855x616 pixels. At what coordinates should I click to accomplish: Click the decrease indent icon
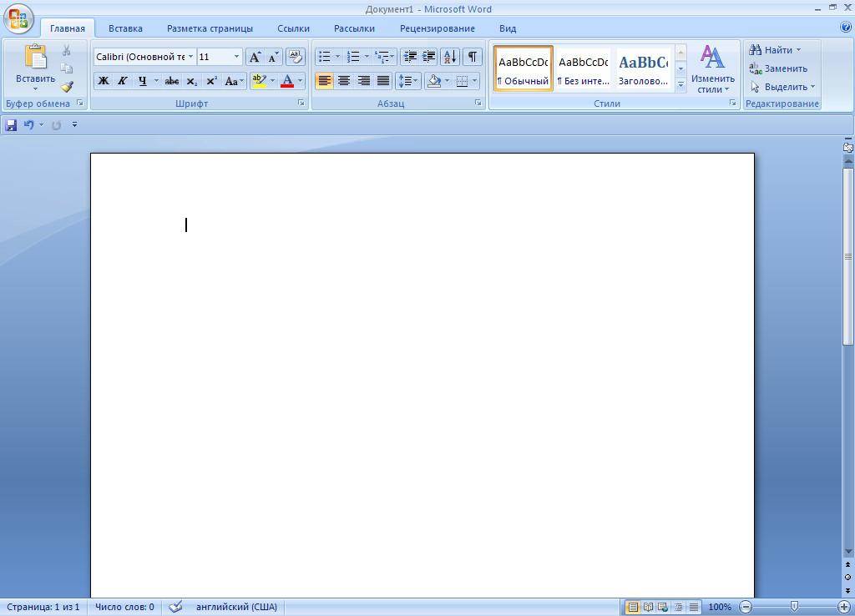coord(409,57)
